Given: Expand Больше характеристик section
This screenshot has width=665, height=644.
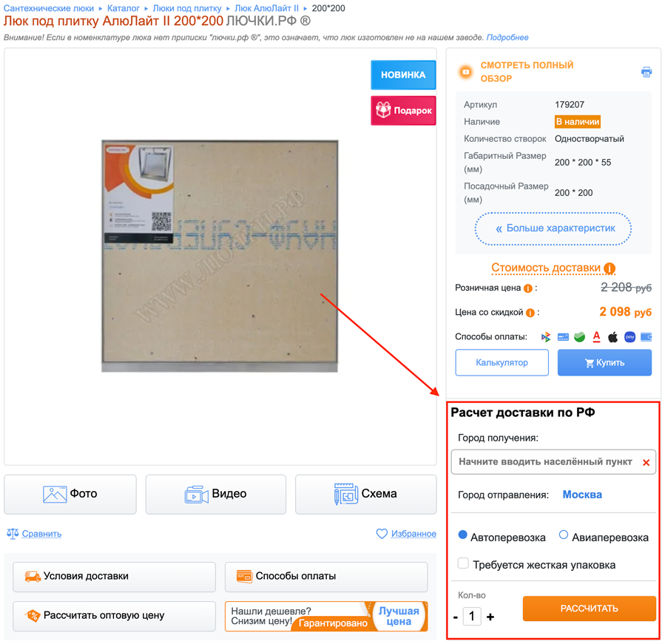Looking at the screenshot, I should 553,228.
